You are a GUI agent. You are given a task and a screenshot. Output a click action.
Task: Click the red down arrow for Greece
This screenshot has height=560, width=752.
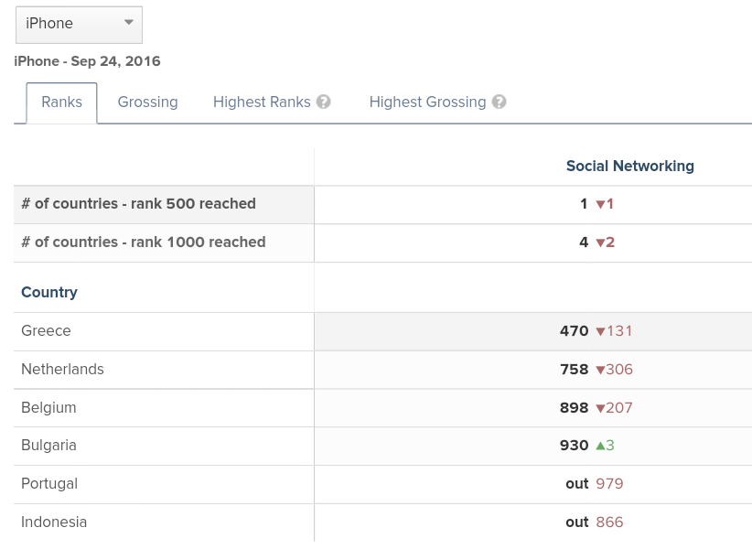[x=601, y=331]
